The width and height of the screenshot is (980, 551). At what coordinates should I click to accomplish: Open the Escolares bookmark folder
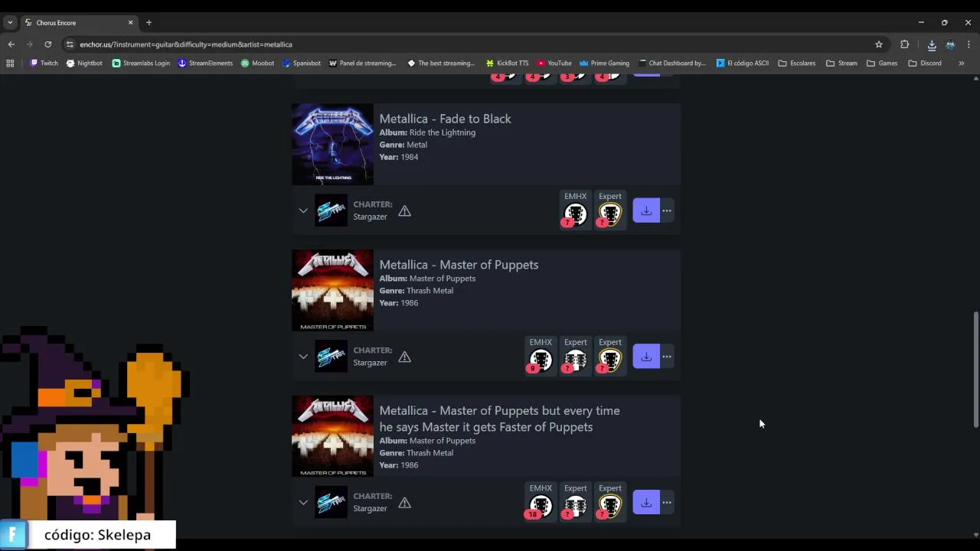coord(796,64)
